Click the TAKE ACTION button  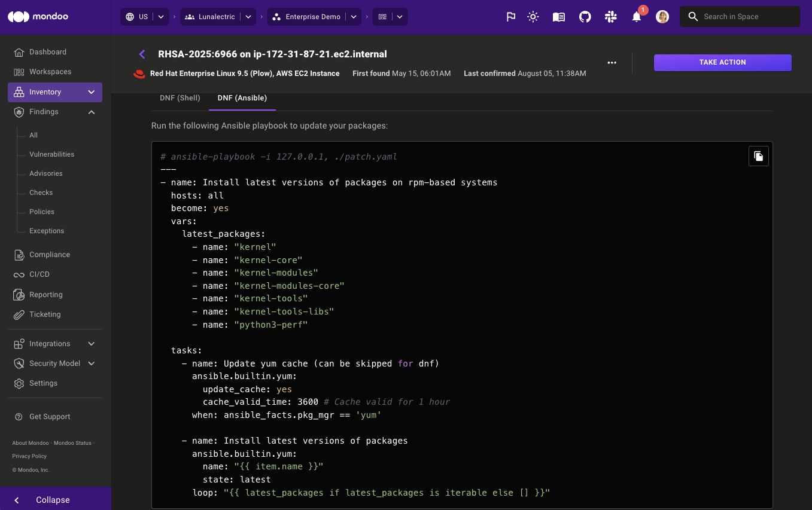coord(722,62)
